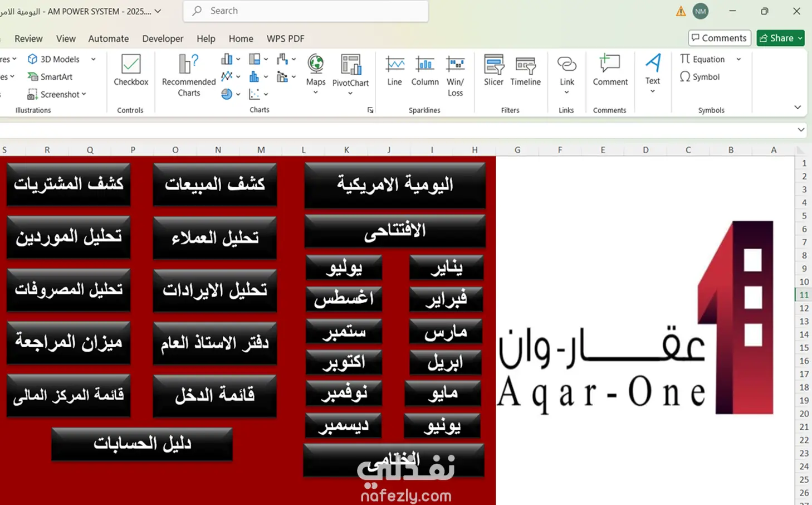Viewport: 812px width, 505px height.
Task: Switch to the Developer tab
Action: click(163, 38)
